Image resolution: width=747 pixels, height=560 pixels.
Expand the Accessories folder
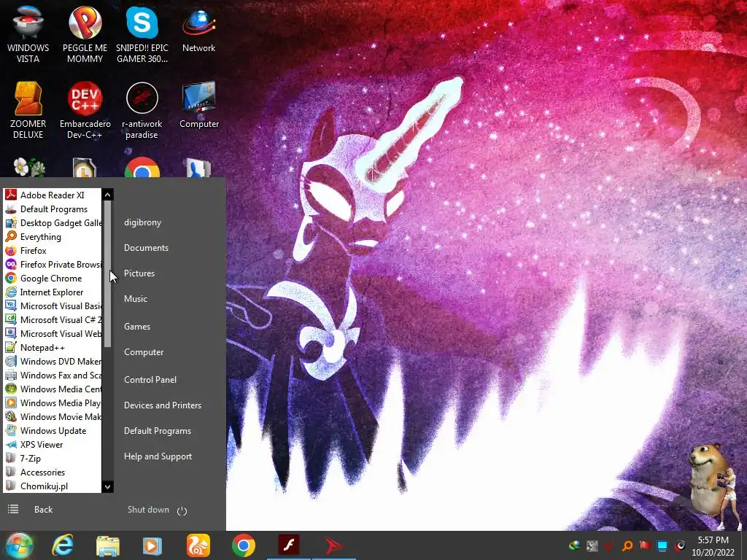(53, 472)
